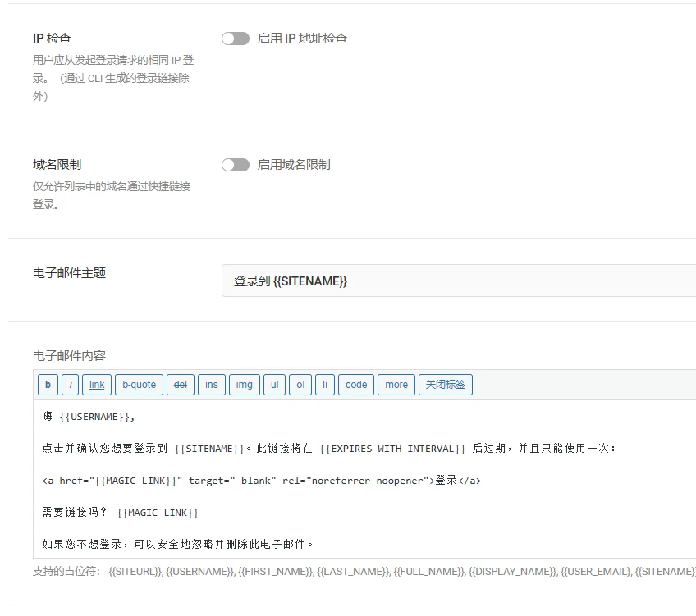Insert a more tag in the editor
Screen dimensions: 696x616
coord(396,384)
